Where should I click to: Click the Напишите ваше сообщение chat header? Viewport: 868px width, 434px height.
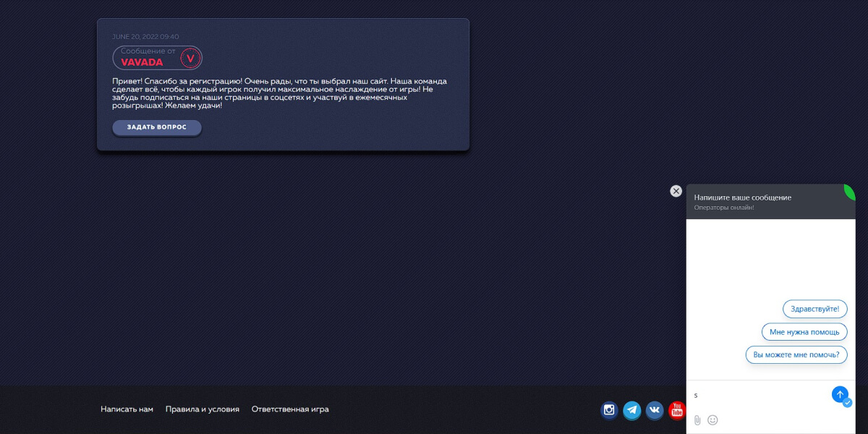[742, 197]
